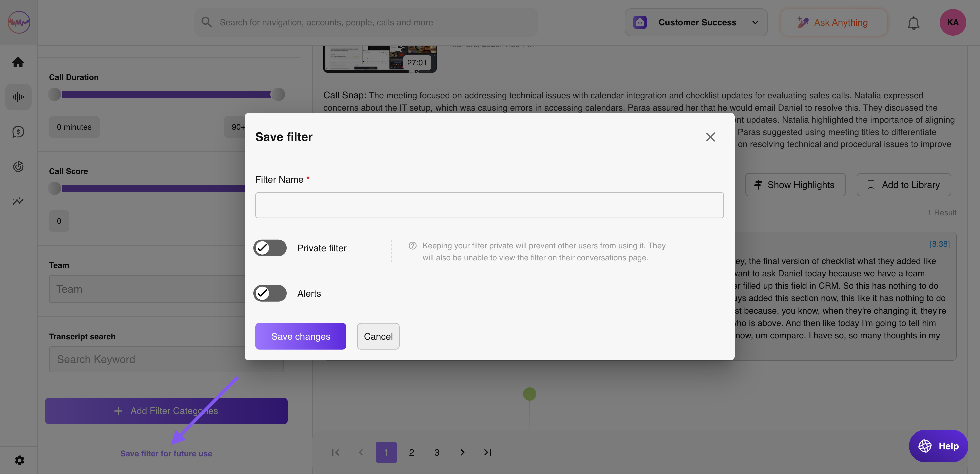Toggle the Alerts switch
The width and height of the screenshot is (980, 474).
270,293
